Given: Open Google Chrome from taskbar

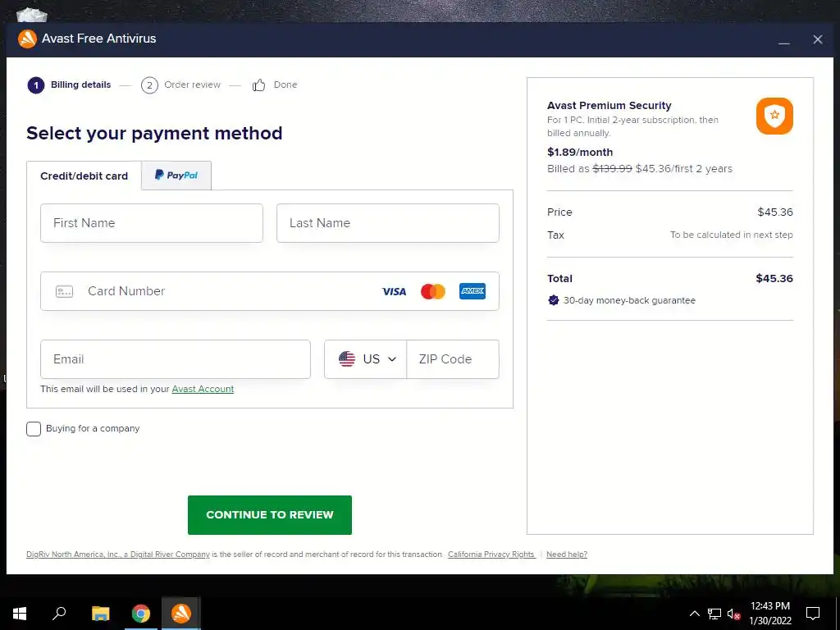Looking at the screenshot, I should [141, 614].
